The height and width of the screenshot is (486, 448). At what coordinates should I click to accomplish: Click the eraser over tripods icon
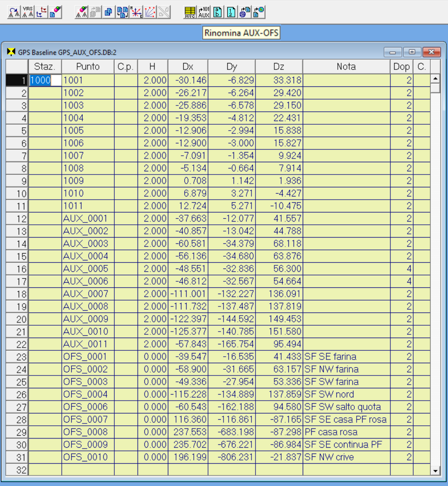coord(81,12)
